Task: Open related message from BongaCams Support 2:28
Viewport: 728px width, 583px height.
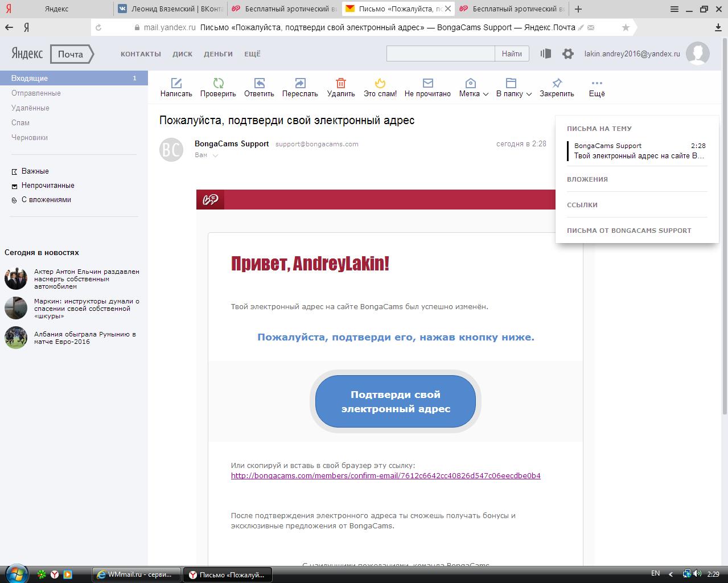Action: (x=636, y=151)
